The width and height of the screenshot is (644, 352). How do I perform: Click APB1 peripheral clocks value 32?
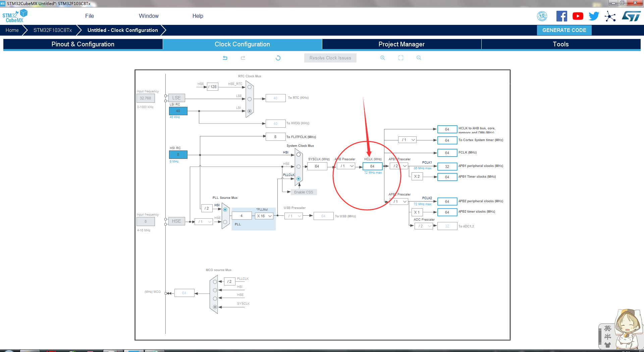447,167
